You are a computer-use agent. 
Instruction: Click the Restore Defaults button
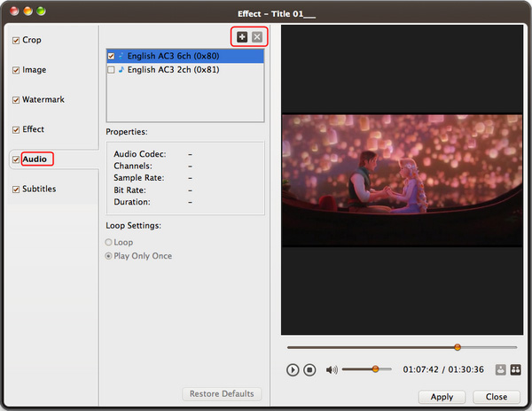coord(222,393)
